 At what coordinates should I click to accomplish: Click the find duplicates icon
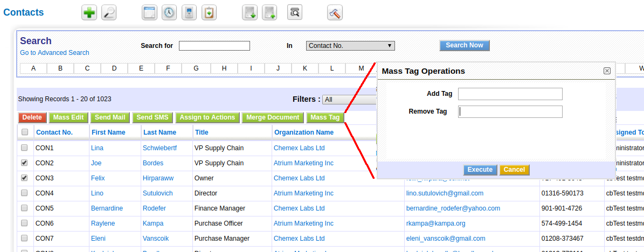pos(294,13)
